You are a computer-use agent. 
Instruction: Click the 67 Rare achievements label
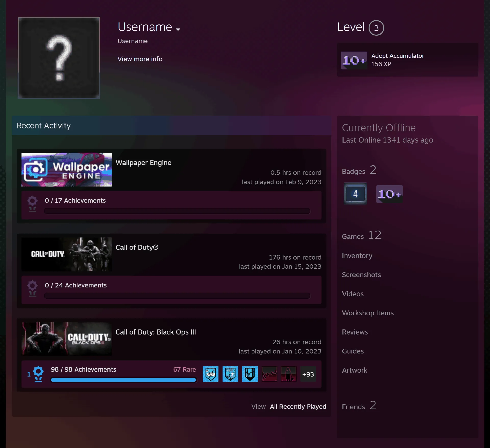(185, 369)
